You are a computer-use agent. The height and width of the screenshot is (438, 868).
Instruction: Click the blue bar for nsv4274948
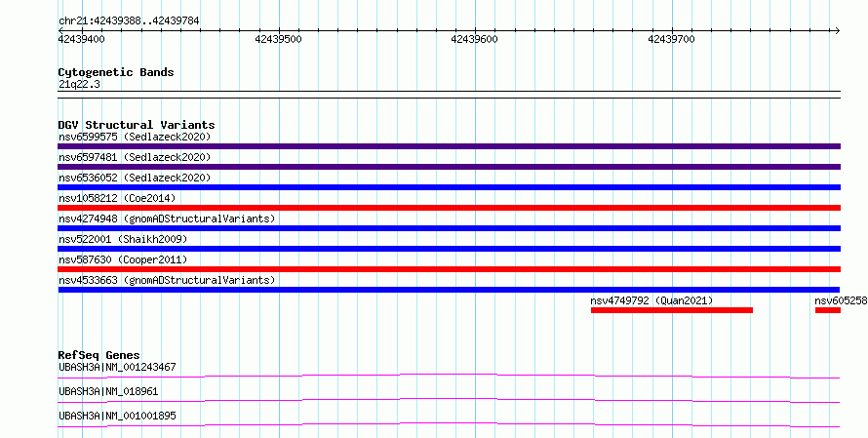(x=449, y=228)
